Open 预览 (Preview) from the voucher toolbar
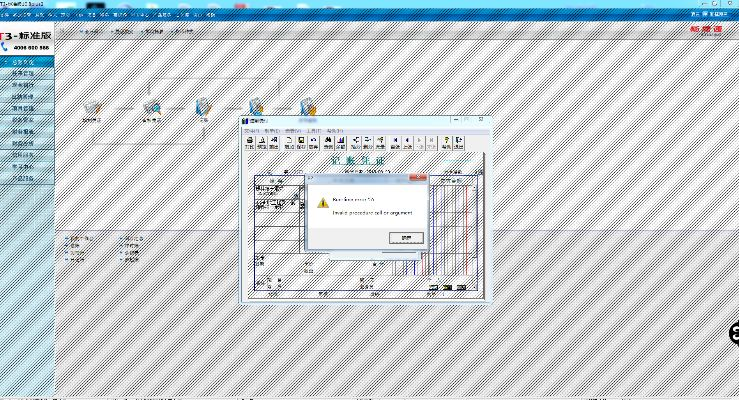This screenshot has width=739, height=400. pyautogui.click(x=262, y=142)
